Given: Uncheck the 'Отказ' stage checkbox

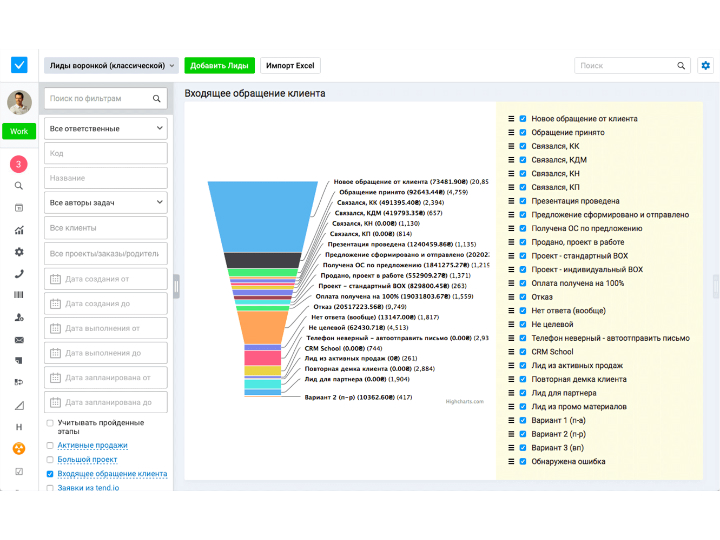Looking at the screenshot, I should (x=523, y=297).
